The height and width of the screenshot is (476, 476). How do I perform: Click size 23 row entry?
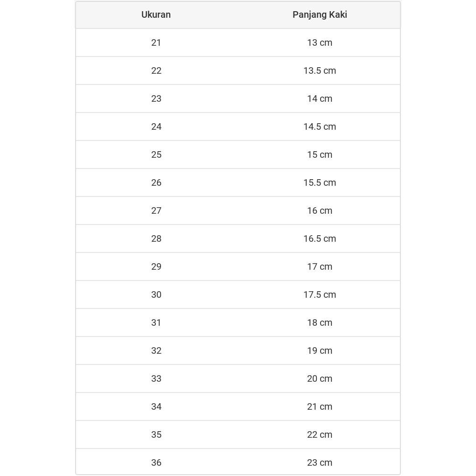(156, 98)
